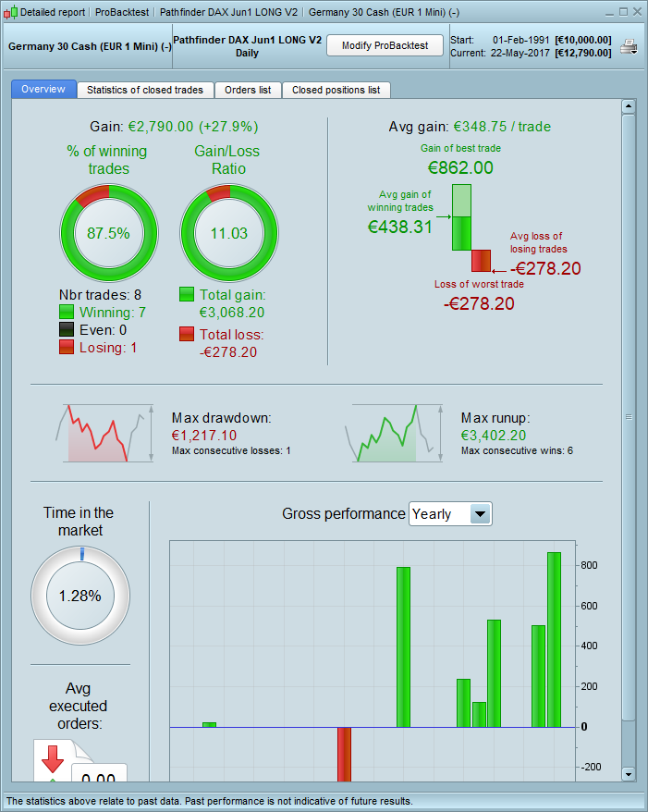Screen dimensions: 648x812
Task: Click the best trade value €862.00
Action: 460,167
